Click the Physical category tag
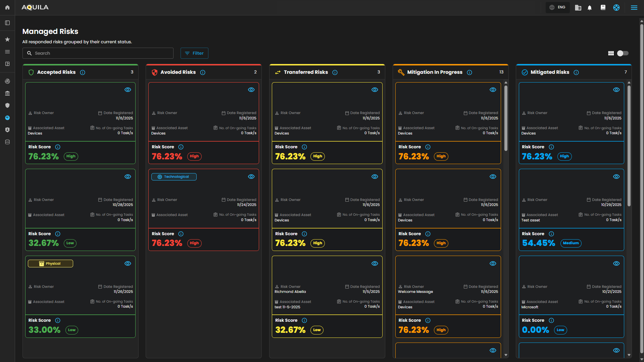 coord(50,264)
